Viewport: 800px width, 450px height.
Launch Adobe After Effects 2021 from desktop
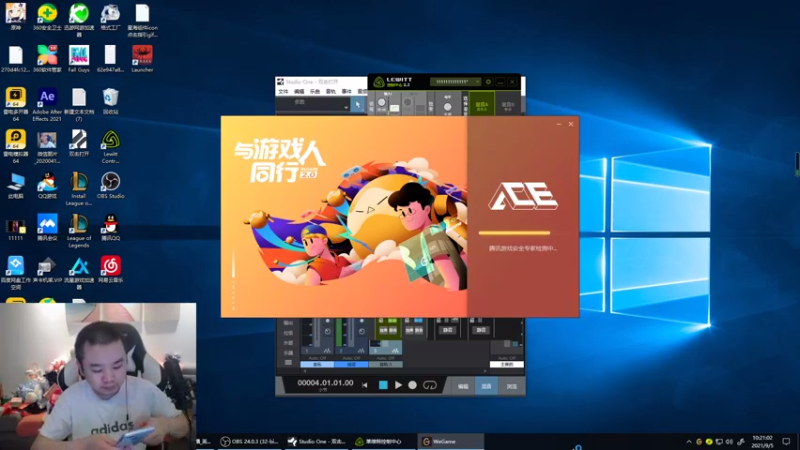(x=47, y=104)
